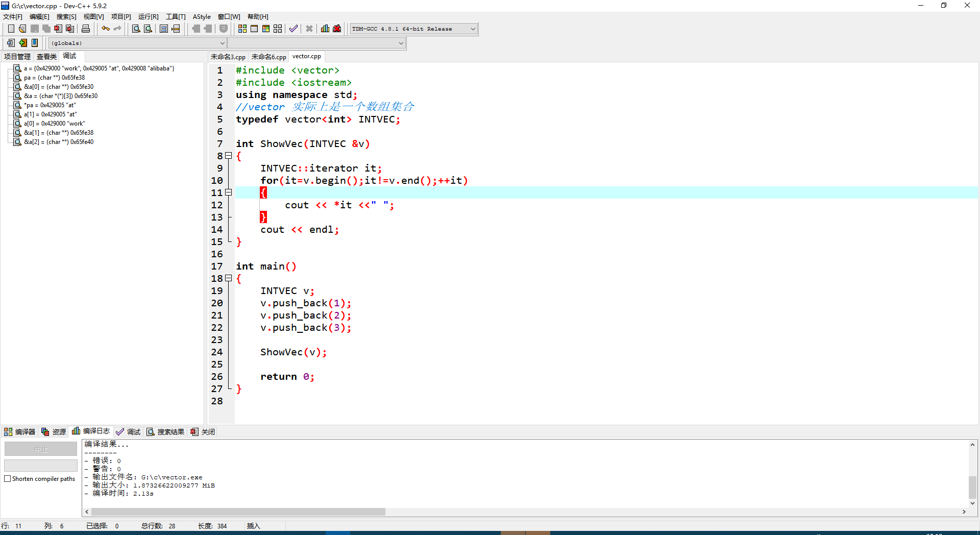
Task: Open the 编译器 bottom tab
Action: pyautogui.click(x=20, y=432)
